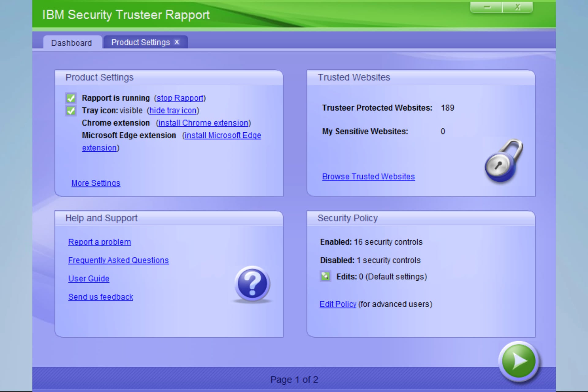Open Browse Trusted Websites link
588x392 pixels.
click(x=368, y=177)
